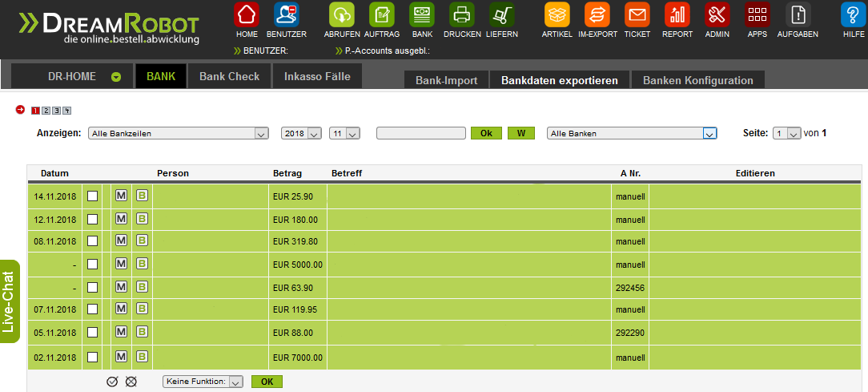Open the Bank-Import tab

[x=447, y=80]
